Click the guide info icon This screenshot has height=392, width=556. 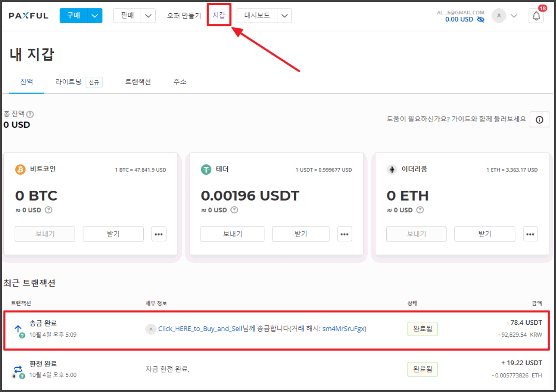[539, 119]
